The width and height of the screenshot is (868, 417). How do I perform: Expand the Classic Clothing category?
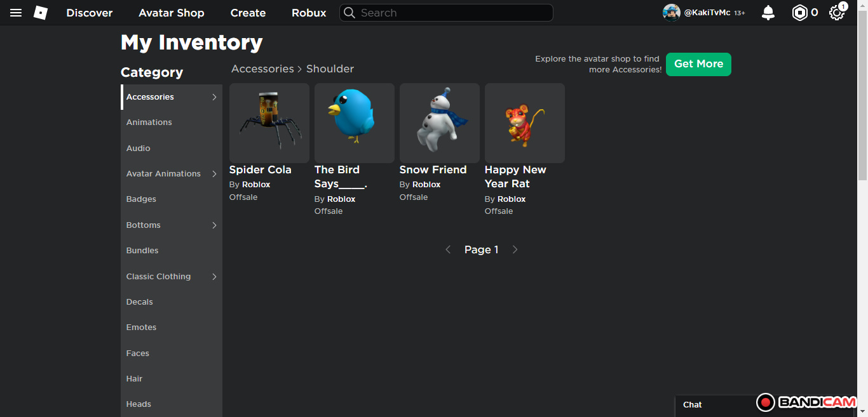tap(214, 277)
